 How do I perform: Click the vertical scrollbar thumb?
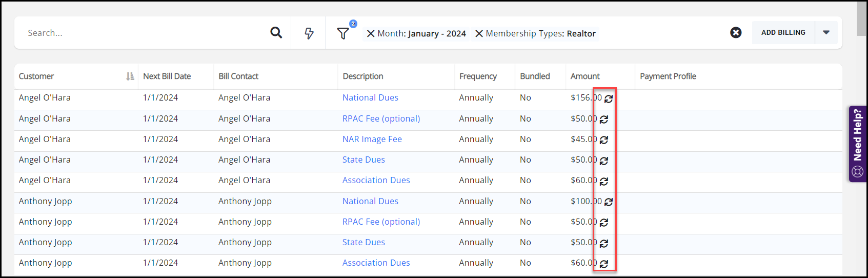click(x=862, y=18)
